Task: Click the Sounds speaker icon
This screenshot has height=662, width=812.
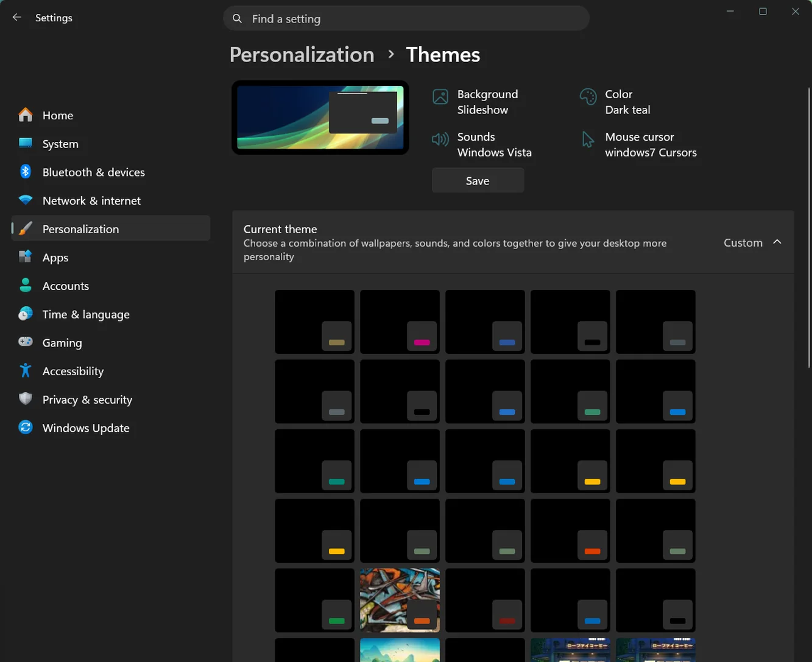Action: (440, 139)
